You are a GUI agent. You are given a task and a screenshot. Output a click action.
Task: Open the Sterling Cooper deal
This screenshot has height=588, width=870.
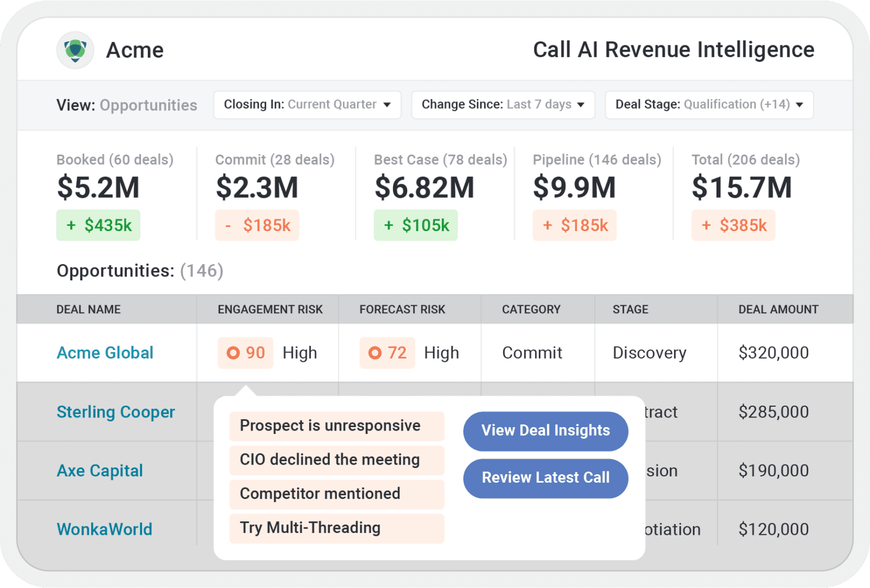click(x=116, y=412)
